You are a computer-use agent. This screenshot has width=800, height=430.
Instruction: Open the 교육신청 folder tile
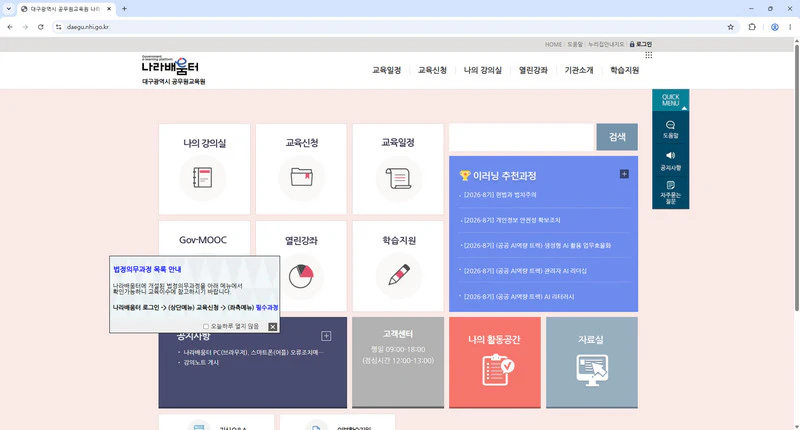[x=301, y=169]
